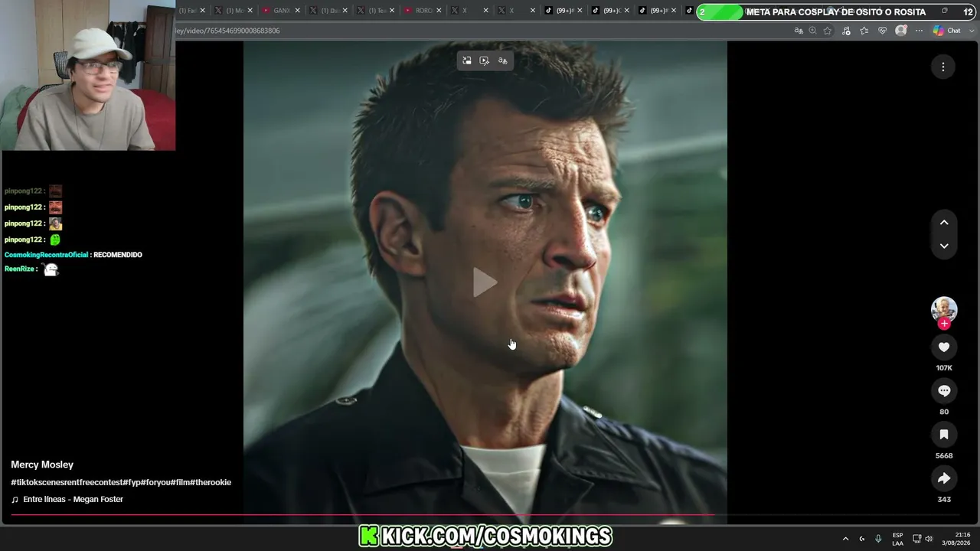The height and width of the screenshot is (551, 980).
Task: Open the Logitech G tray icon
Action: coord(861,539)
